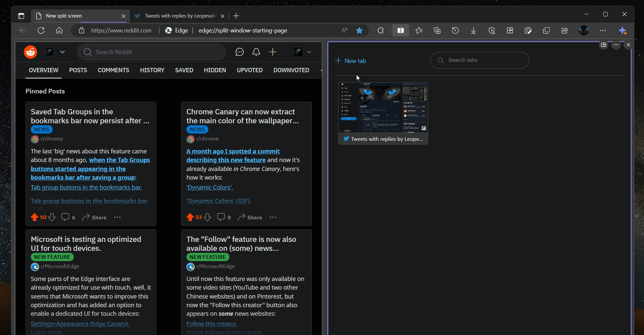644x335 pixels.
Task: Open the 'Dynamic Colors' link
Action: (210, 187)
